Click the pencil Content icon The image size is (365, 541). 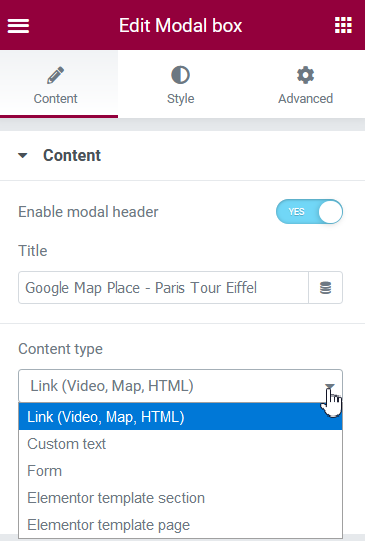pyautogui.click(x=56, y=75)
